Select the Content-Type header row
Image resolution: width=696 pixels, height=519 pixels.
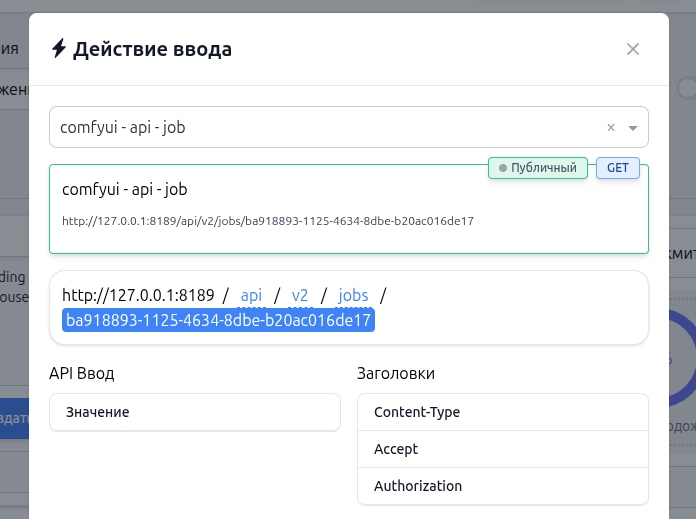(x=502, y=412)
